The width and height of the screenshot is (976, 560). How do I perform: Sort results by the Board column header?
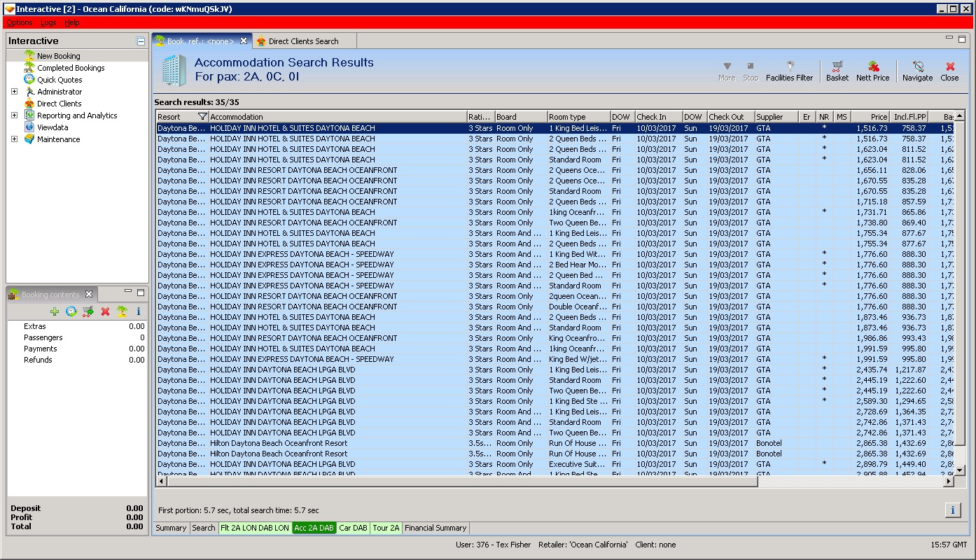coord(521,117)
